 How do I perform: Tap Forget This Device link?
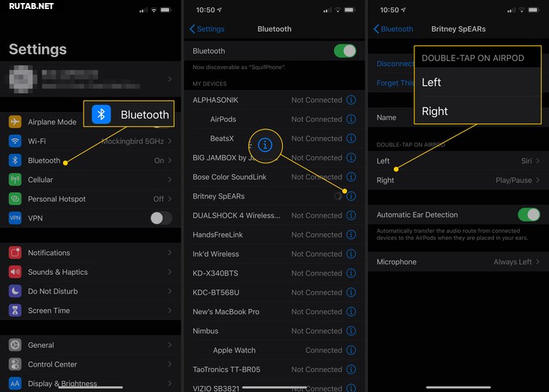point(395,83)
